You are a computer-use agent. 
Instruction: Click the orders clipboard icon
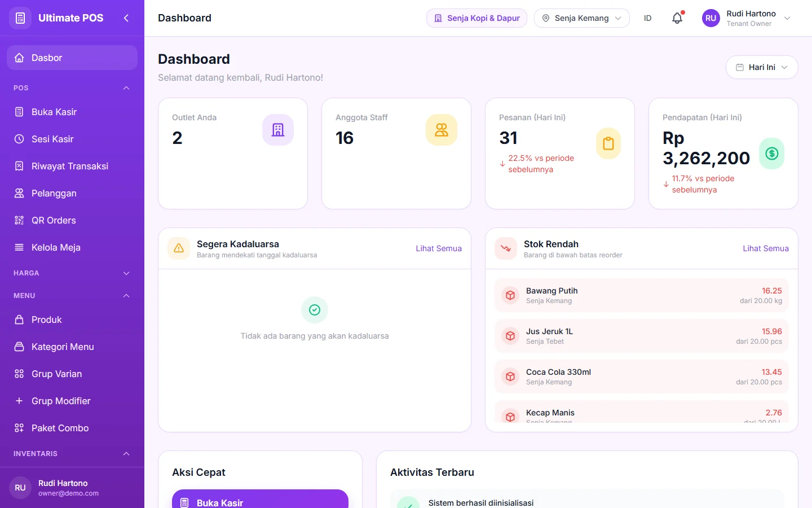click(608, 143)
